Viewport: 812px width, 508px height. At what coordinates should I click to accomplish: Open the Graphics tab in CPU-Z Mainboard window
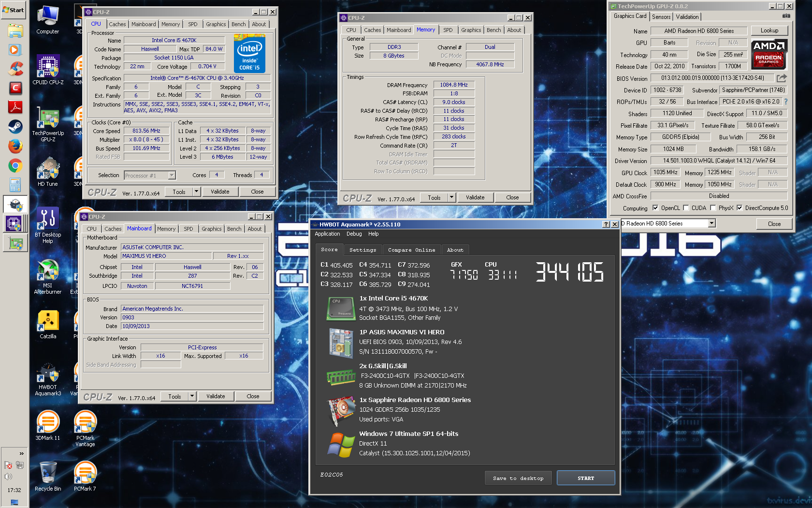point(212,229)
